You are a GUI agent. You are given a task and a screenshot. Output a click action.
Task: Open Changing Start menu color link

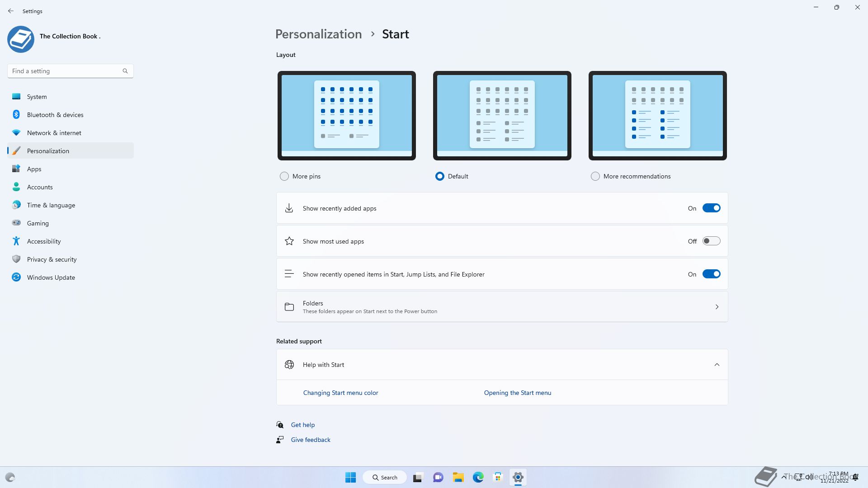pos(340,393)
